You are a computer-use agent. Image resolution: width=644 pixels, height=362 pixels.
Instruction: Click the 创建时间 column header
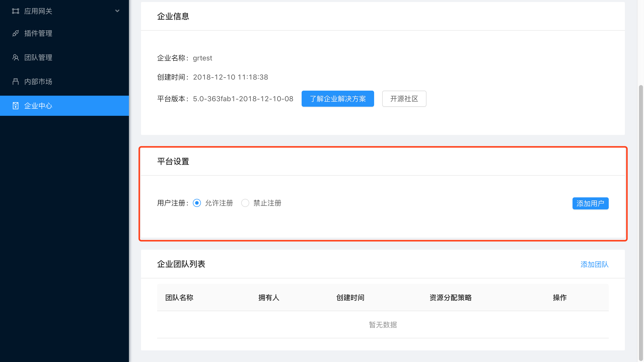350,298
